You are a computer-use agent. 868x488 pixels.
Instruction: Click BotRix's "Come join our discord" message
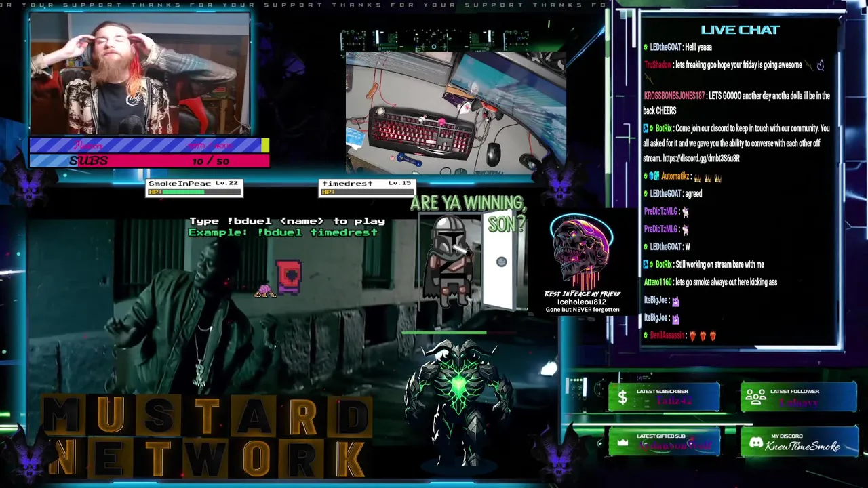coord(736,143)
